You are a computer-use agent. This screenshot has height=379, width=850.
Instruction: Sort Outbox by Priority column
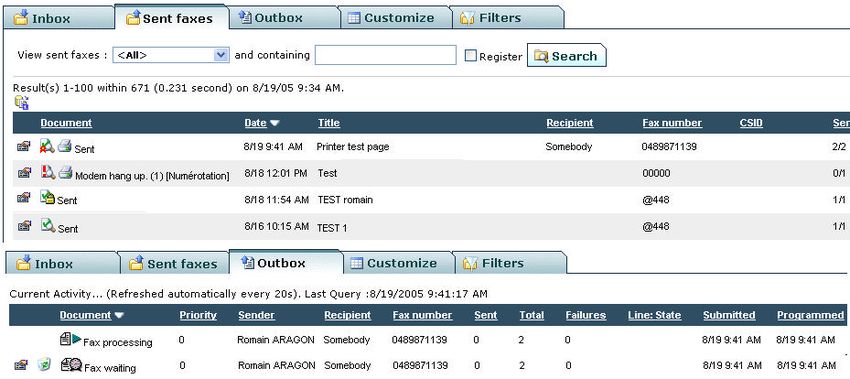pos(198,315)
